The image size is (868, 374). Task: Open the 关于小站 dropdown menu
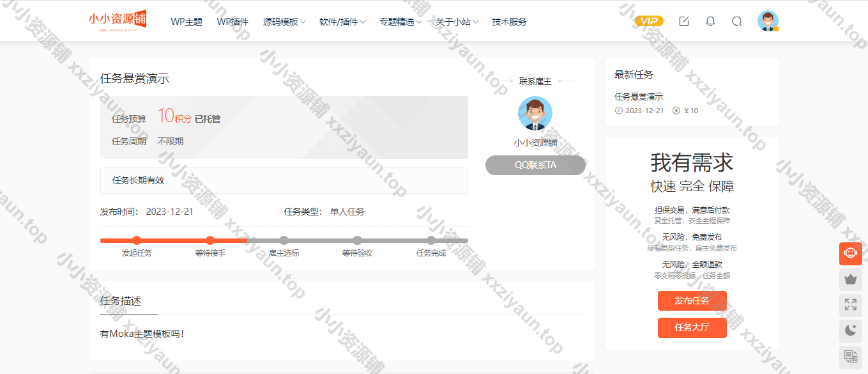[x=457, y=22]
